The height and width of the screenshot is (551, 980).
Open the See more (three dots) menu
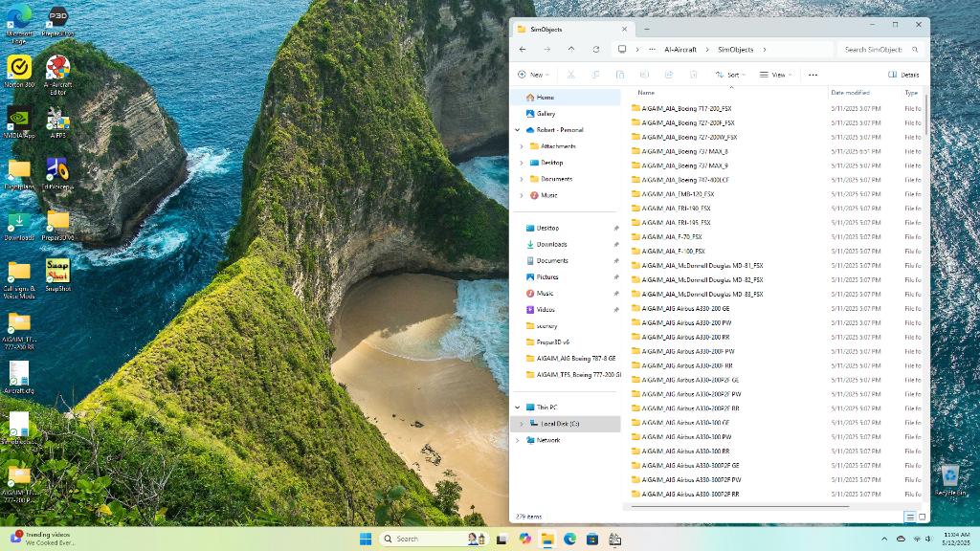pyautogui.click(x=813, y=75)
